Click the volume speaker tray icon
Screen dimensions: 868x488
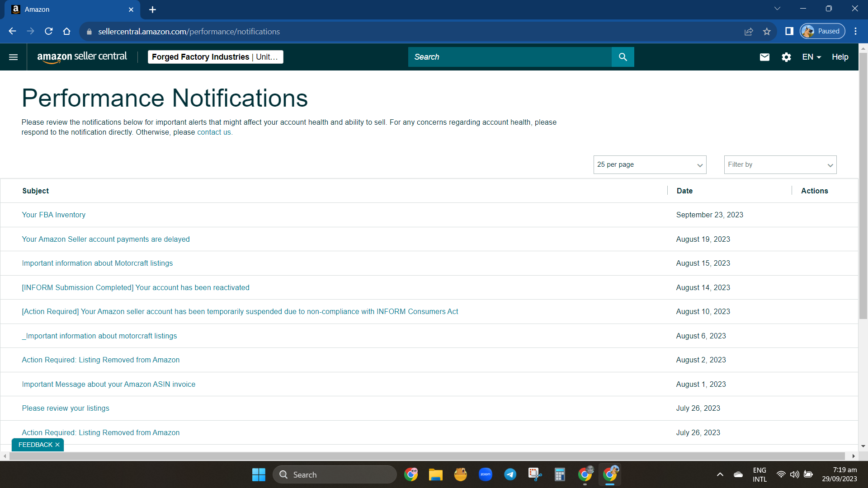(x=794, y=474)
